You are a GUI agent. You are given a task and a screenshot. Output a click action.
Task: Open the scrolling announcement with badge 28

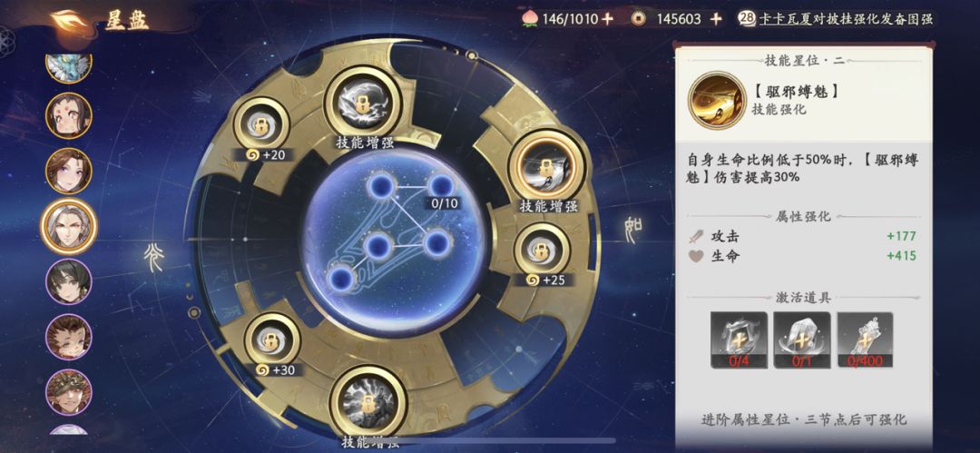(836, 19)
